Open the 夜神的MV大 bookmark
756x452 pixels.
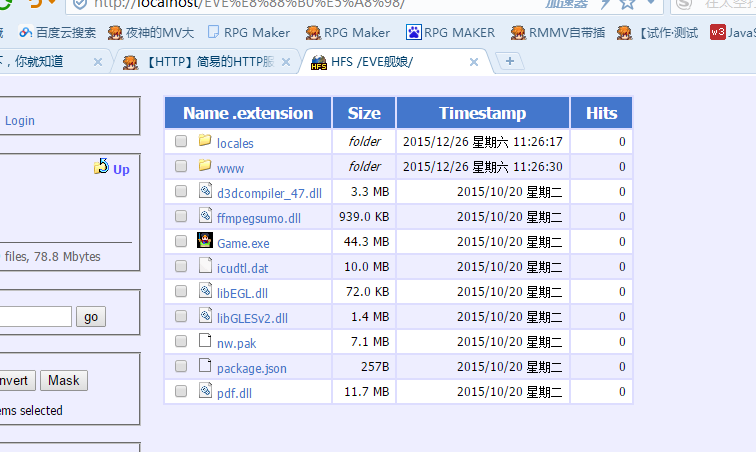151,33
